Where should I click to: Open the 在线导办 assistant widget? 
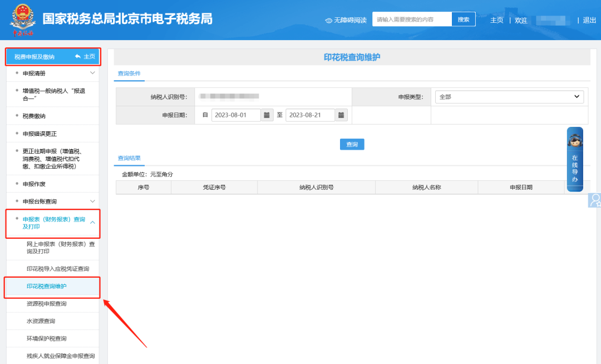(575, 160)
